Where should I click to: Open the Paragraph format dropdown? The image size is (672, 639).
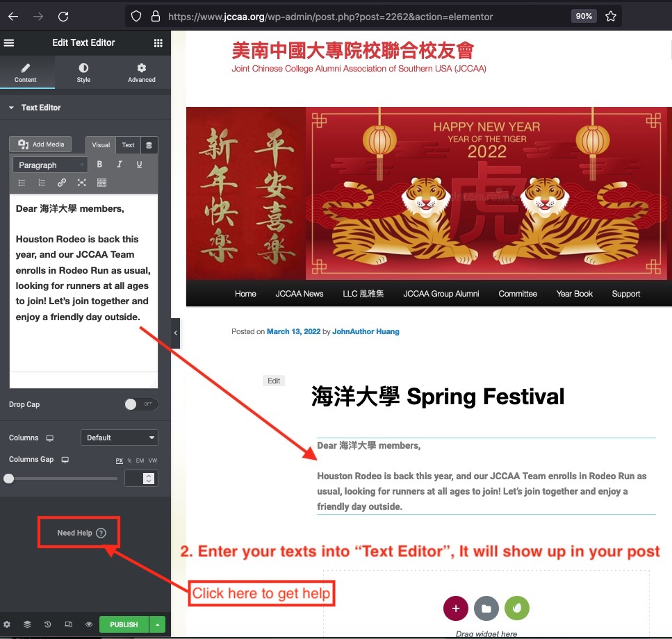coord(50,165)
